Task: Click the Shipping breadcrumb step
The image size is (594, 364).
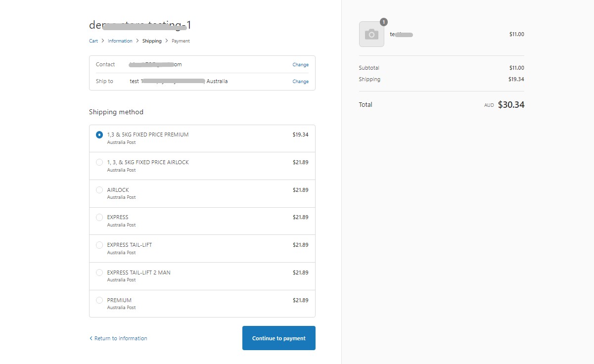Action: [152, 41]
